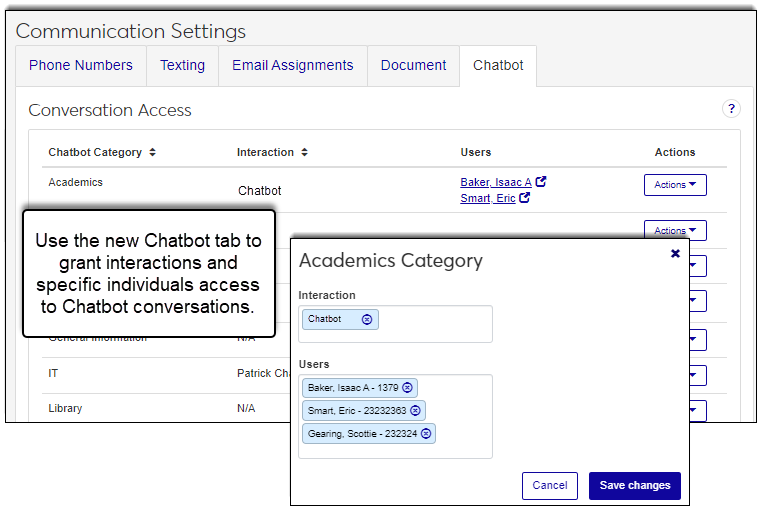Open the Email Assignments tab
This screenshot has width=762, height=506.
[292, 65]
